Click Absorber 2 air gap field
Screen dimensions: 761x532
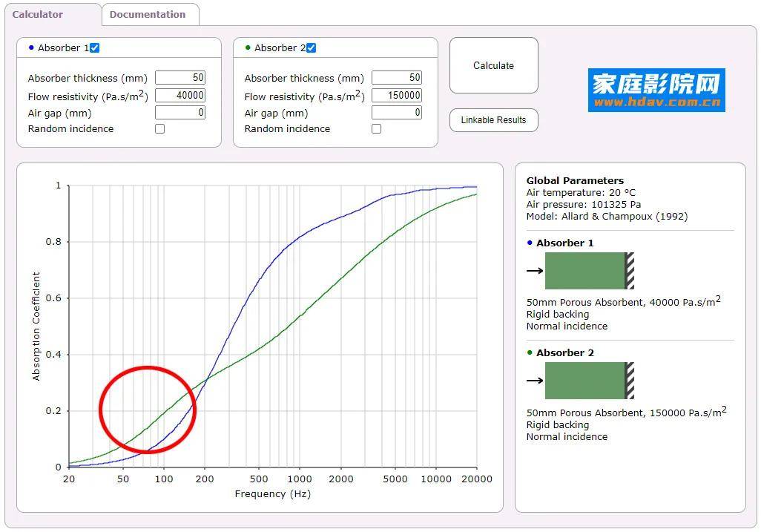(397, 113)
